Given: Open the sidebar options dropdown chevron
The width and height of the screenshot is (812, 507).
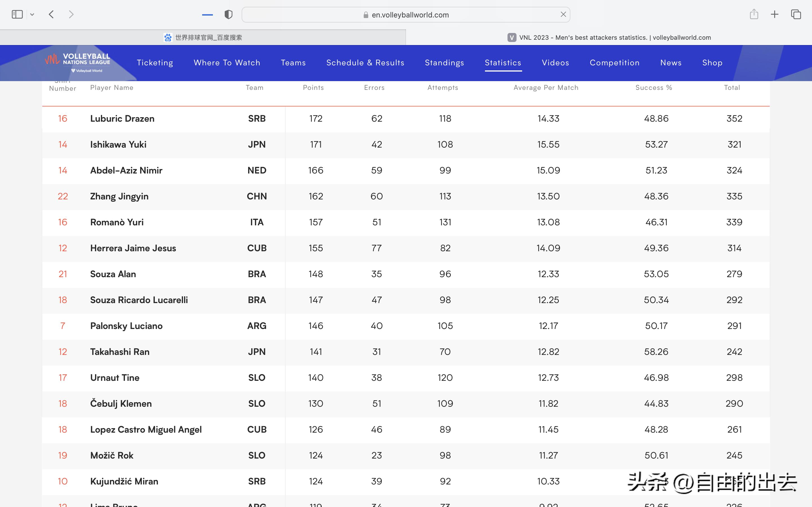Looking at the screenshot, I should coord(32,14).
